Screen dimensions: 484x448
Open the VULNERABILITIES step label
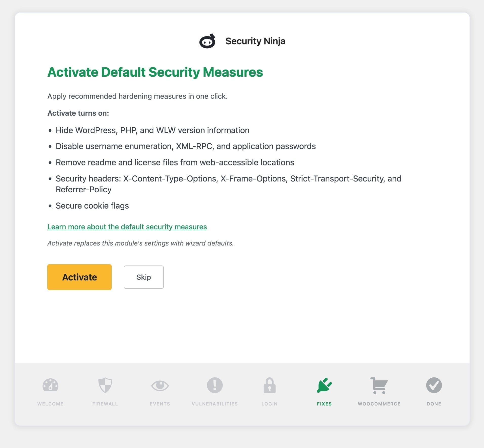click(215, 404)
